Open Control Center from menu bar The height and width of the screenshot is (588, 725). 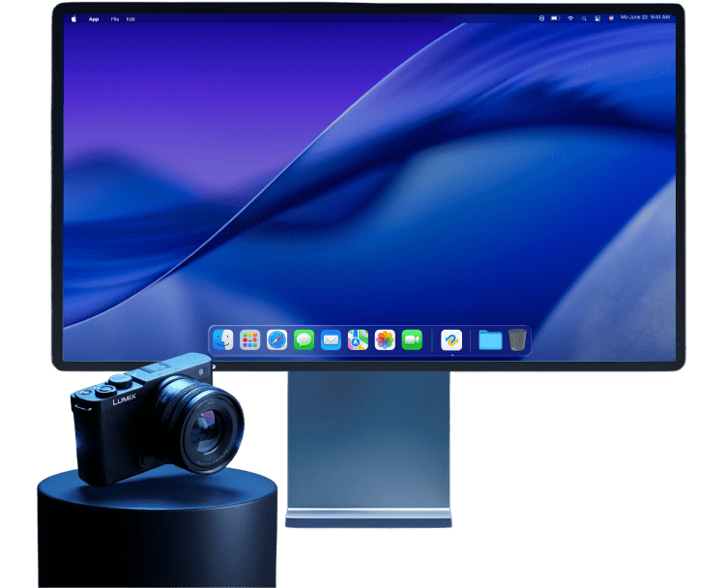point(597,18)
